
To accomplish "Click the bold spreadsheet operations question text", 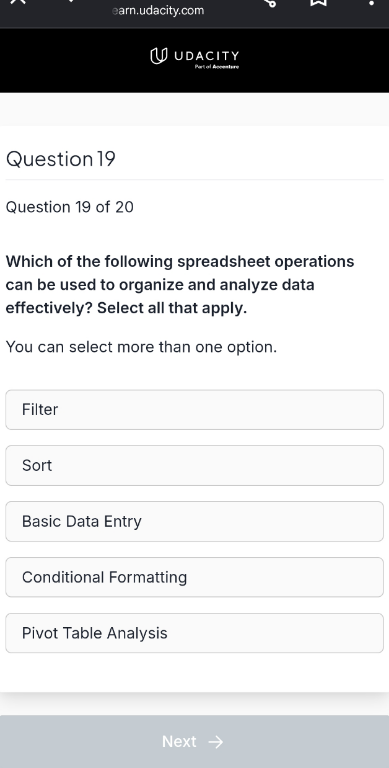I will [180, 285].
